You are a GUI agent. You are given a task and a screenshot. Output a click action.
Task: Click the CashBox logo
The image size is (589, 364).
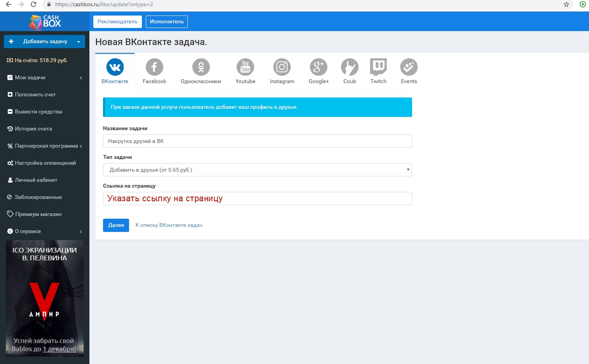point(45,22)
